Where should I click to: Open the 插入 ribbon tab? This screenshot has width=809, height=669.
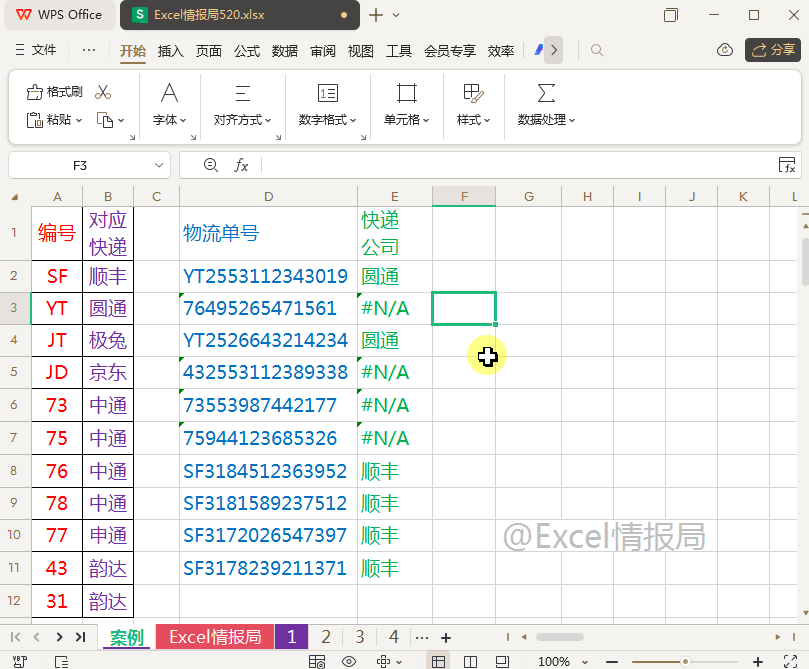pos(171,51)
